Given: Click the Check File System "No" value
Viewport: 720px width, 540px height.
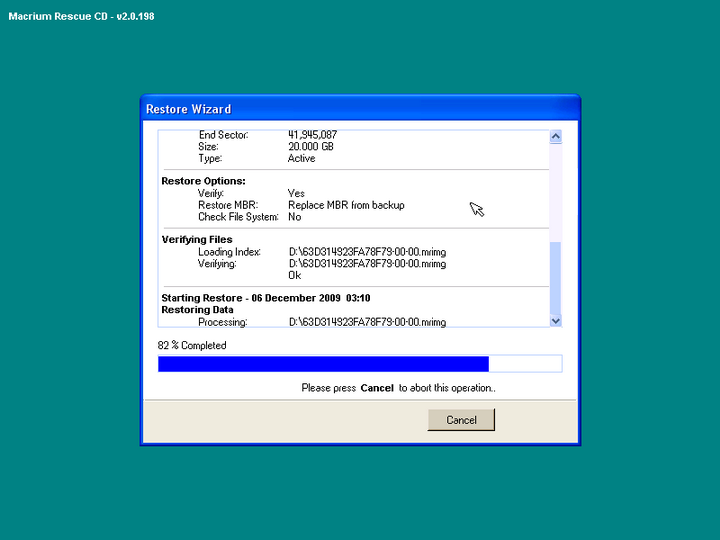Looking at the screenshot, I should click(x=295, y=217).
